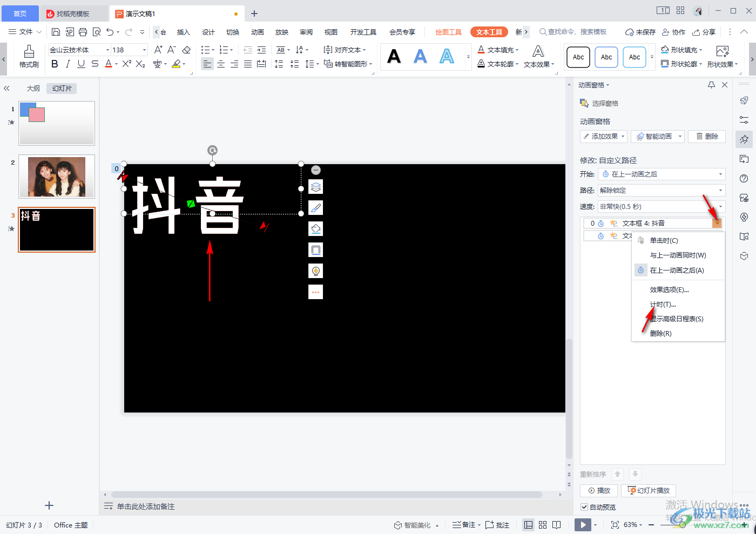Choose 删除(R) from animation context menu
756x534 pixels.
pos(660,334)
